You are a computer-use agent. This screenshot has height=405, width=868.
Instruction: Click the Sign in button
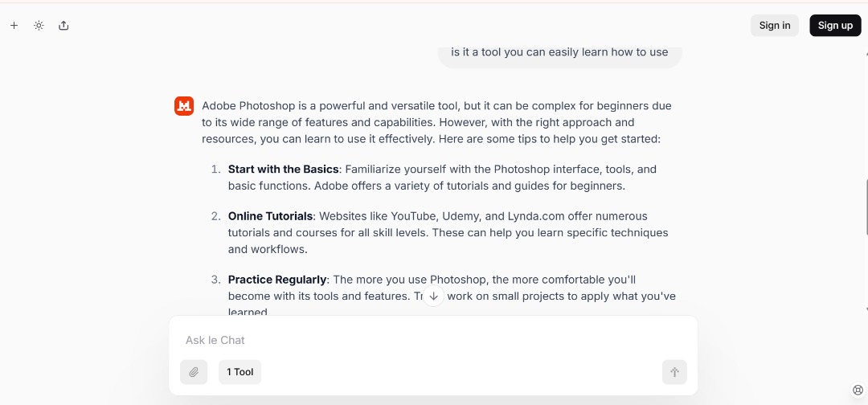click(x=775, y=26)
